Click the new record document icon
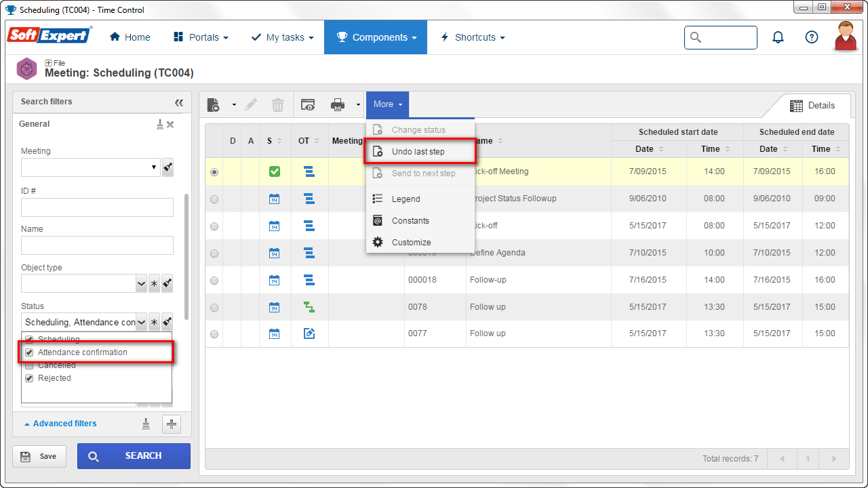Viewport: 868px width, 488px height. (x=214, y=104)
